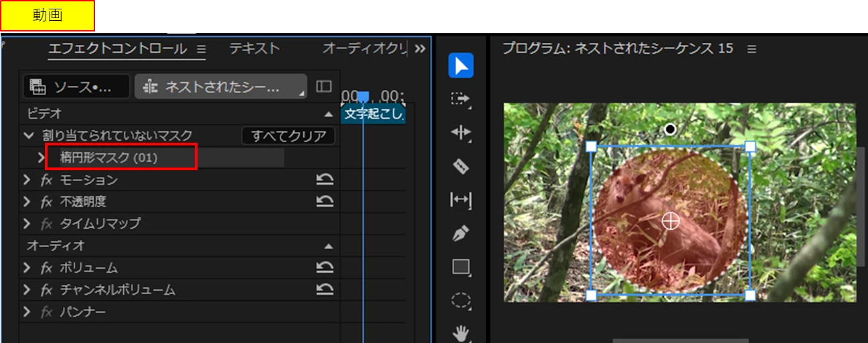
Task: Select the Pen tool
Action: [x=461, y=234]
